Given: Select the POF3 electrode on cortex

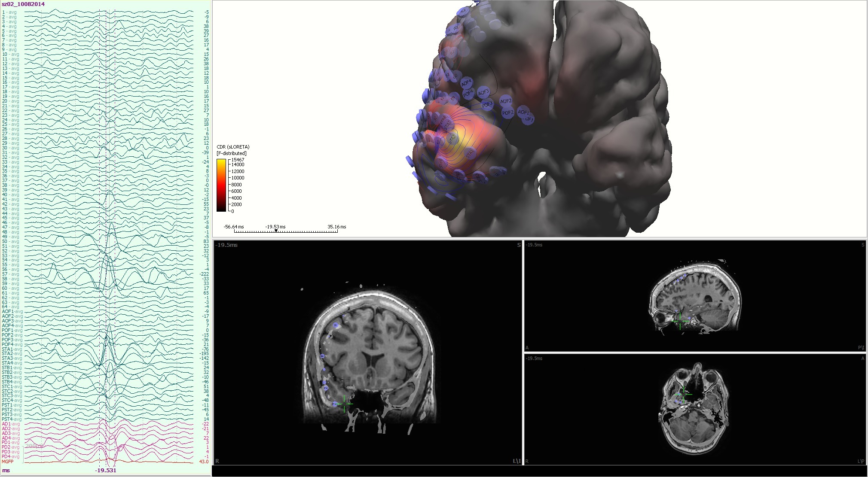Looking at the screenshot, I should click(x=487, y=104).
